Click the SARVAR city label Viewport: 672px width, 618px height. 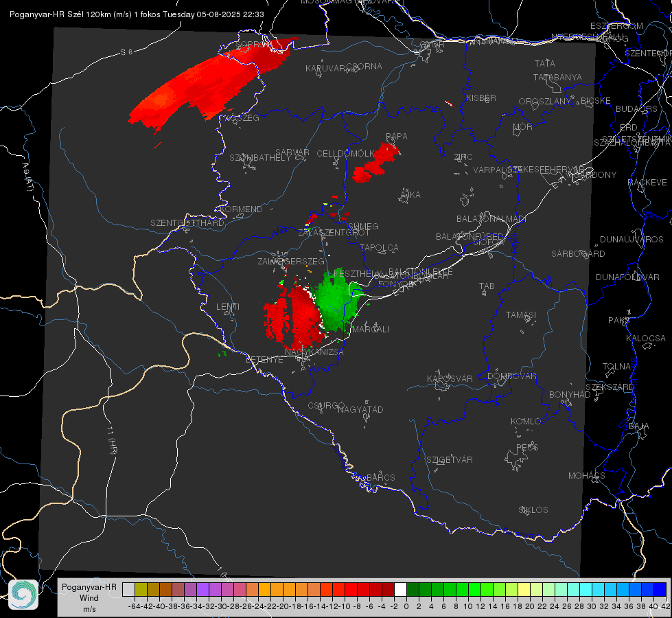click(x=292, y=152)
